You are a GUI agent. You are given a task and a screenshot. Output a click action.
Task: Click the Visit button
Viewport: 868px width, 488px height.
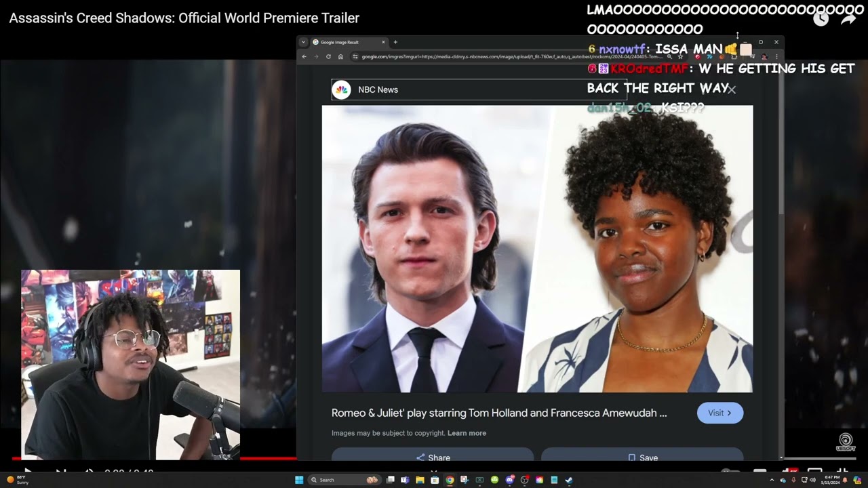coord(720,413)
